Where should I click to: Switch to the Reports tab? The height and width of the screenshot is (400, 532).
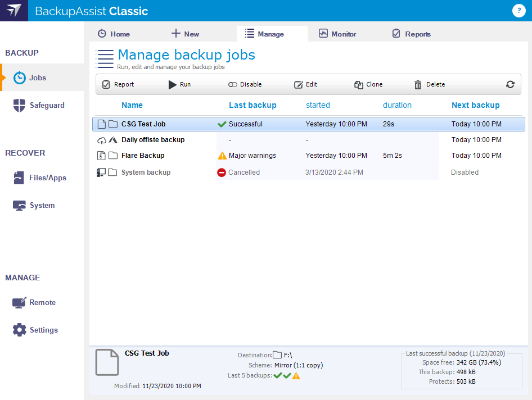point(411,34)
